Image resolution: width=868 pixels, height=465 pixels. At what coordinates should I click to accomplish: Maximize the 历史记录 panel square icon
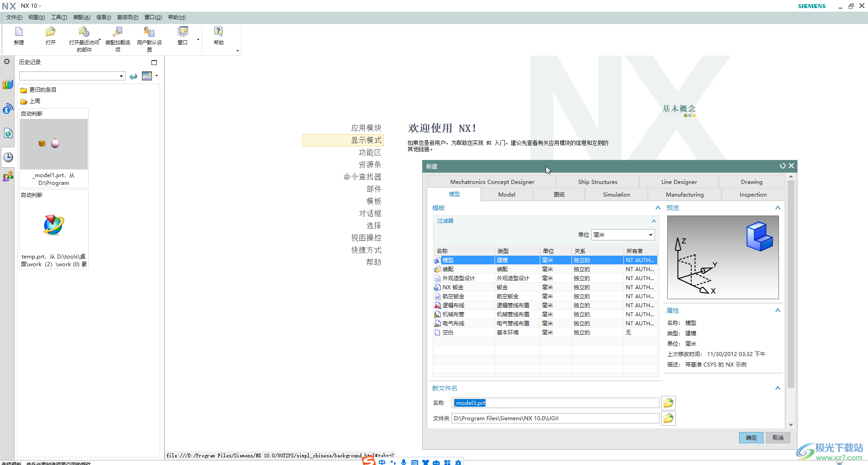coord(154,62)
